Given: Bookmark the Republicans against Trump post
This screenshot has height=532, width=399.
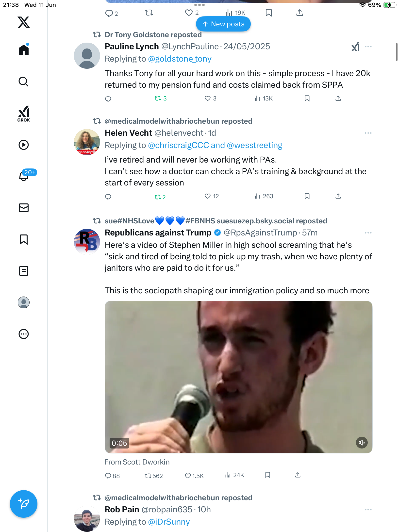Looking at the screenshot, I should (x=268, y=475).
